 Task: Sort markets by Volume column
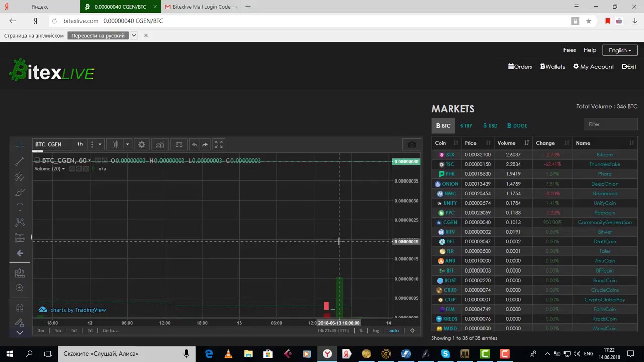tap(513, 143)
